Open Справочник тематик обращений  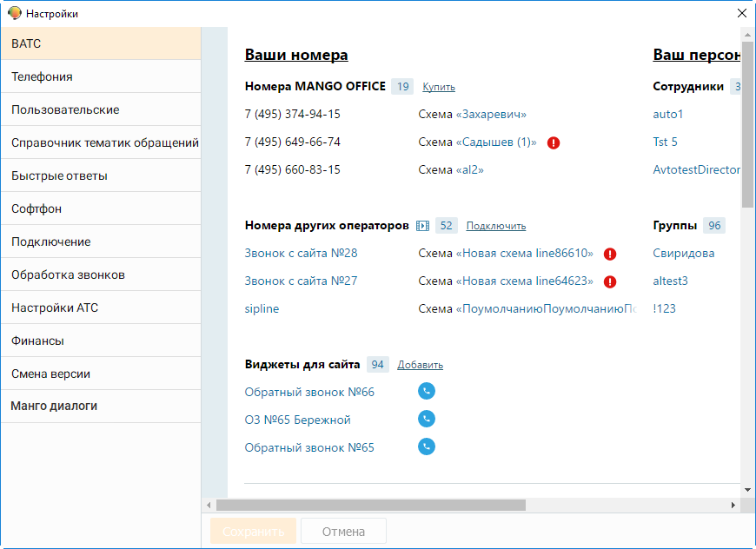point(101,142)
